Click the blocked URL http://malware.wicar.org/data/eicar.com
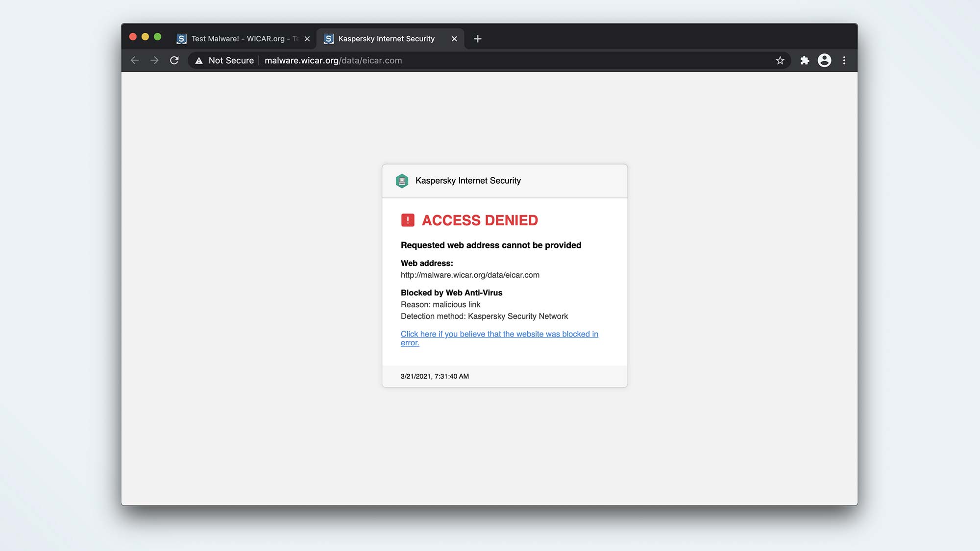Viewport: 980px width, 551px height. pos(470,275)
